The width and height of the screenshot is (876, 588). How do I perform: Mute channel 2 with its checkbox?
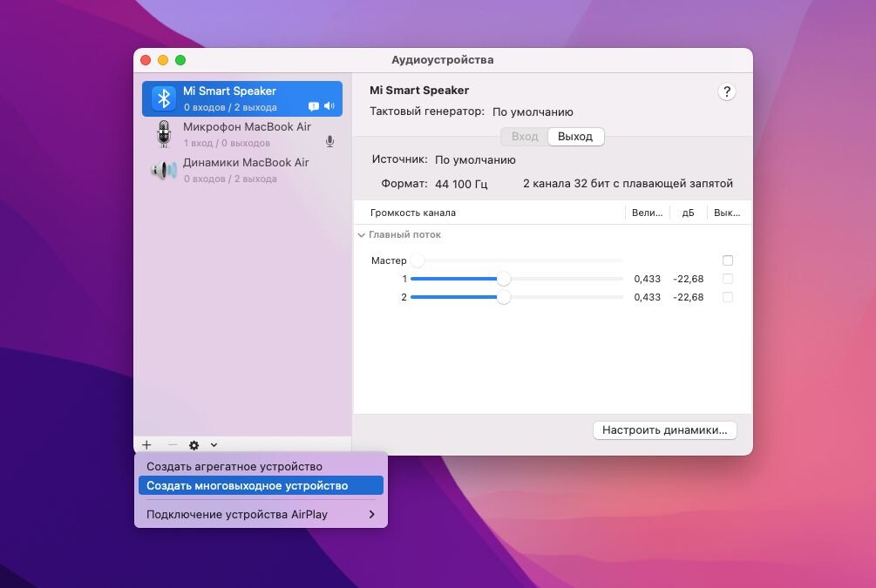pos(728,297)
